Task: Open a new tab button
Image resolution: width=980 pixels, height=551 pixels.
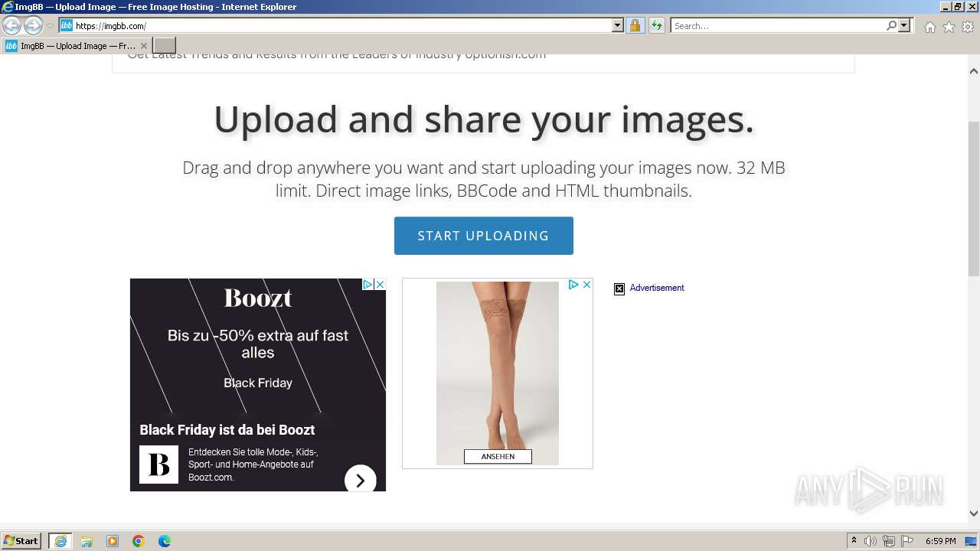Action: coord(165,45)
